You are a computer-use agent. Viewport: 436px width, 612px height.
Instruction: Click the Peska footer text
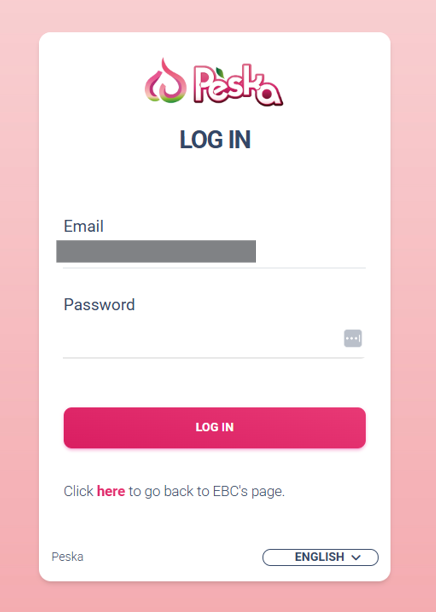point(68,557)
